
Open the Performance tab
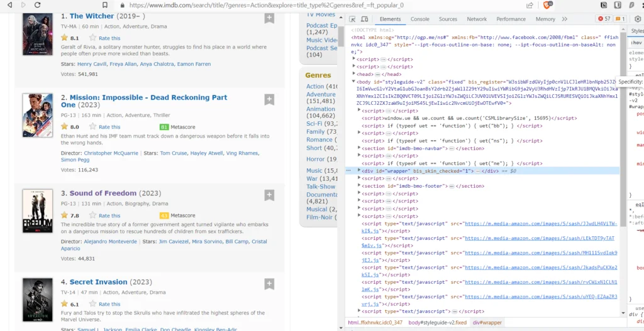pos(511,19)
